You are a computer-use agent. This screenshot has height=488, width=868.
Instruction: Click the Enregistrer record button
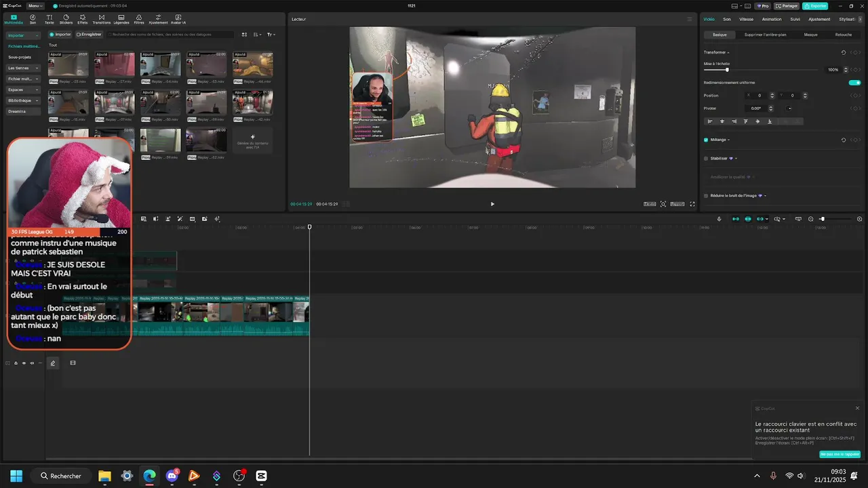click(89, 34)
